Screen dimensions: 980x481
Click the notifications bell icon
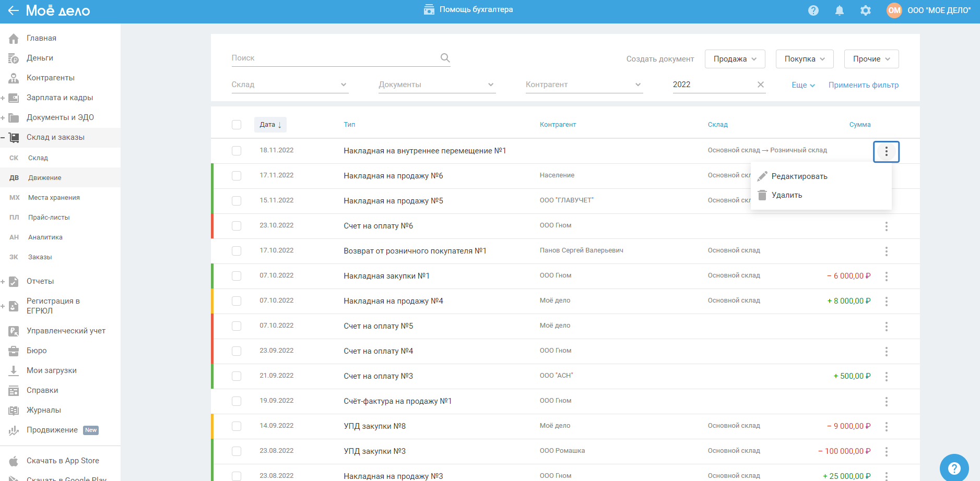(839, 10)
